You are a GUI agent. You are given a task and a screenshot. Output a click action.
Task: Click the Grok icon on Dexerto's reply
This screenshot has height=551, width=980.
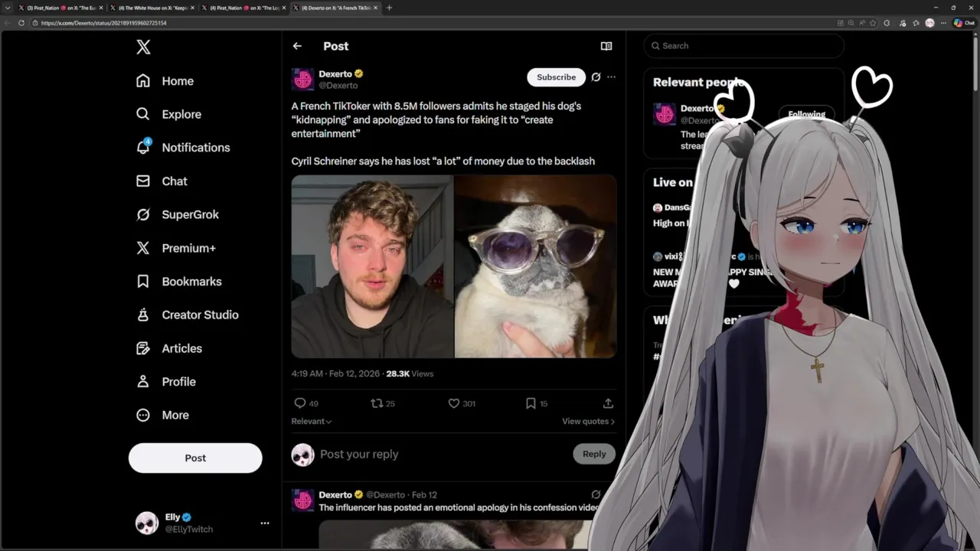596,495
